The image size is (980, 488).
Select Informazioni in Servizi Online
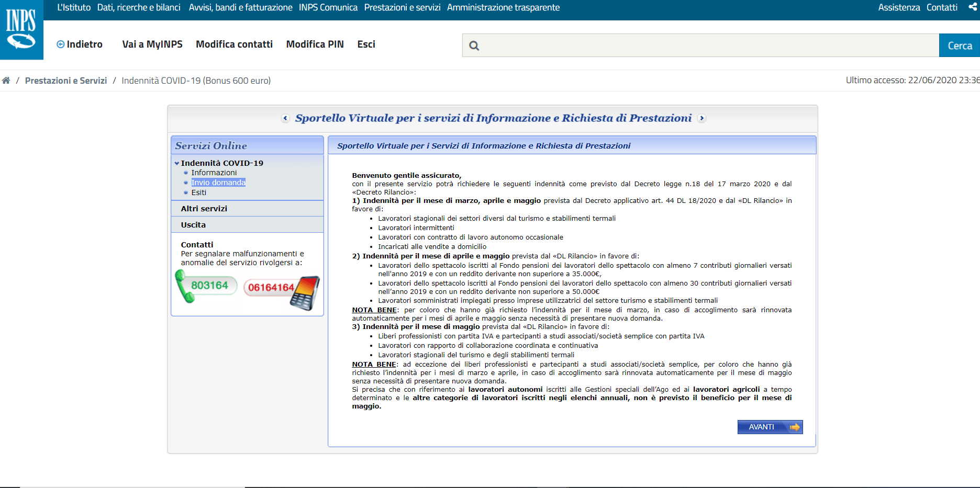click(x=214, y=173)
